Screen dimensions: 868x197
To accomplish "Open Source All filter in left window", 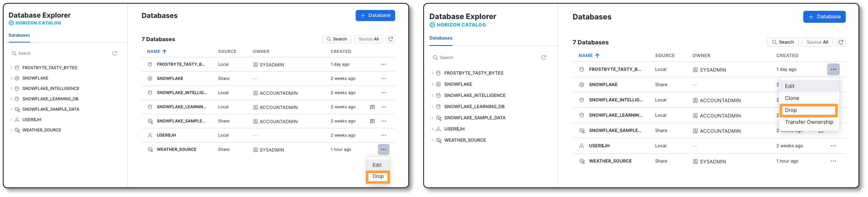I will [369, 39].
